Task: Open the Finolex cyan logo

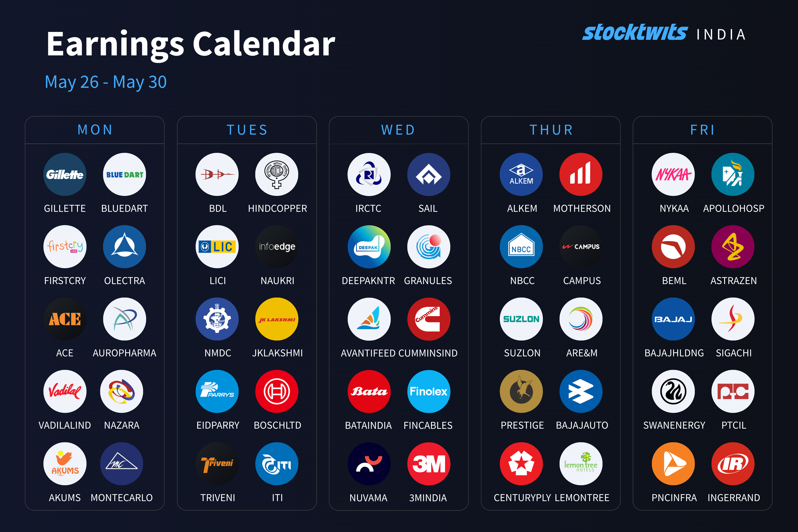Action: (429, 391)
